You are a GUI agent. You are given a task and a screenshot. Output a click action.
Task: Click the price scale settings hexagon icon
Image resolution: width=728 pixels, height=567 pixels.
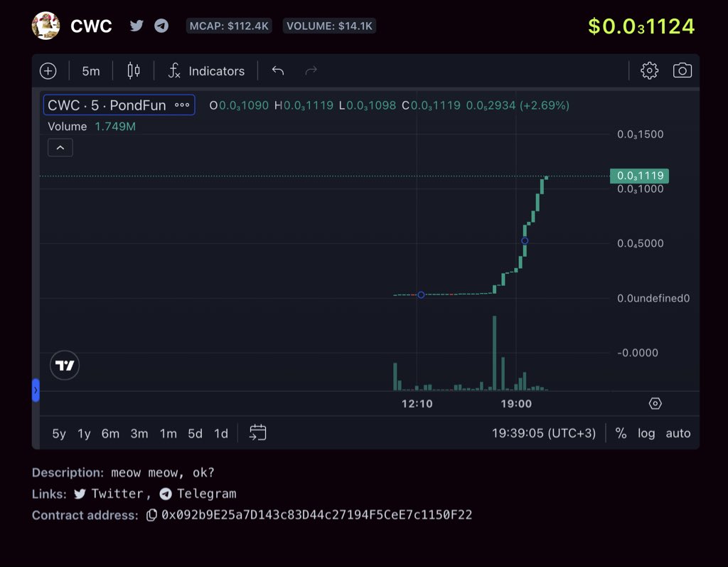click(655, 403)
